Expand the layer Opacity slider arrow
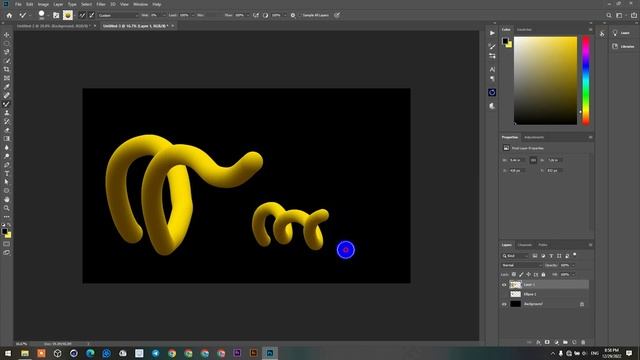The height and width of the screenshot is (360, 640). point(573,265)
